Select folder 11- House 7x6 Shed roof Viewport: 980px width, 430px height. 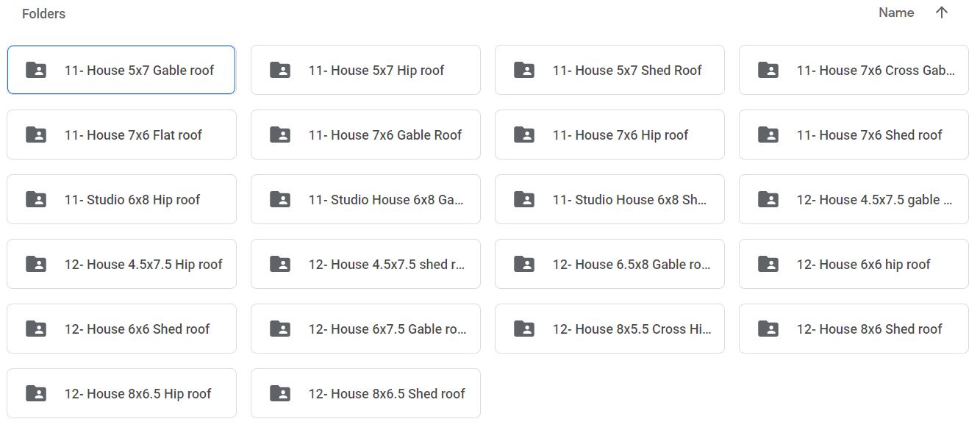854,135
